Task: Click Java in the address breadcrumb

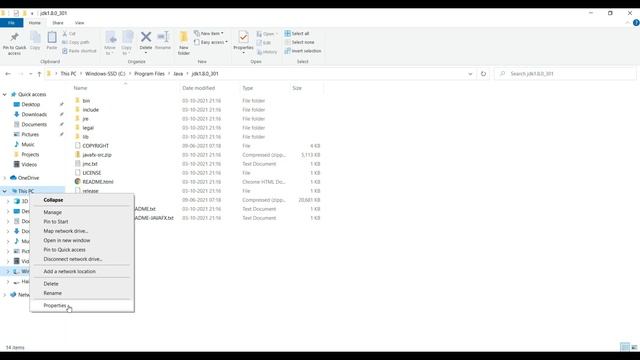Action: [x=178, y=74]
